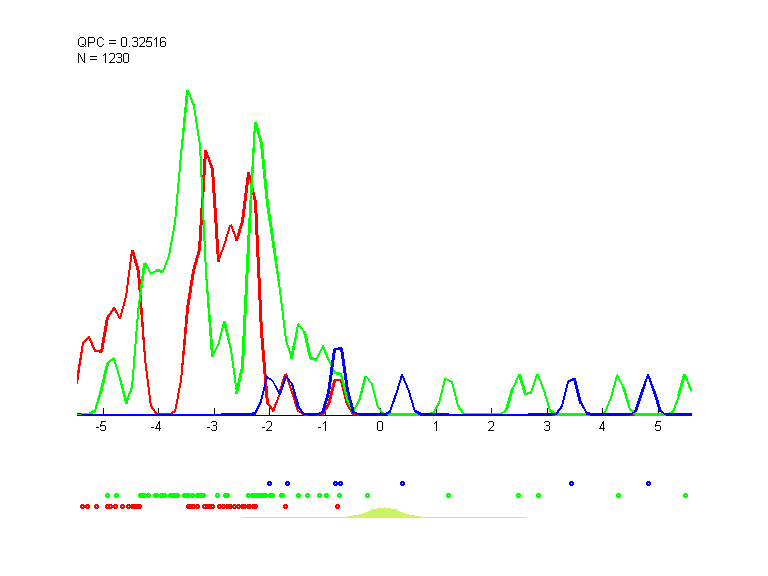The height and width of the screenshot is (576, 768).
Task: Click the rightmost red dot in the bottom row
Action: click(338, 506)
